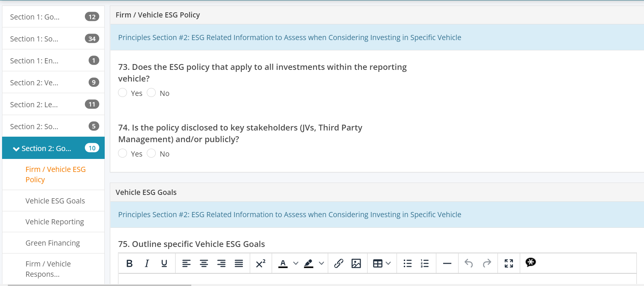Select No for question 74
Viewport: 644px width, 286px height.
(x=151, y=153)
